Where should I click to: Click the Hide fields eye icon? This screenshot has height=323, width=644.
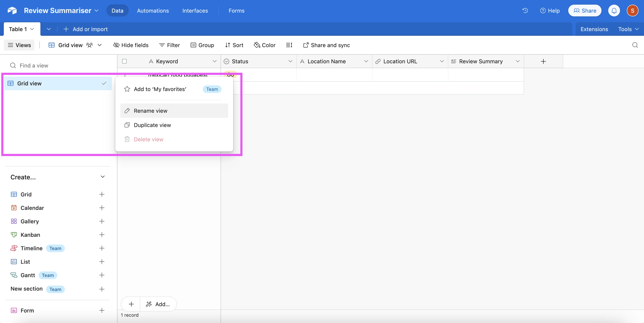coord(131,45)
